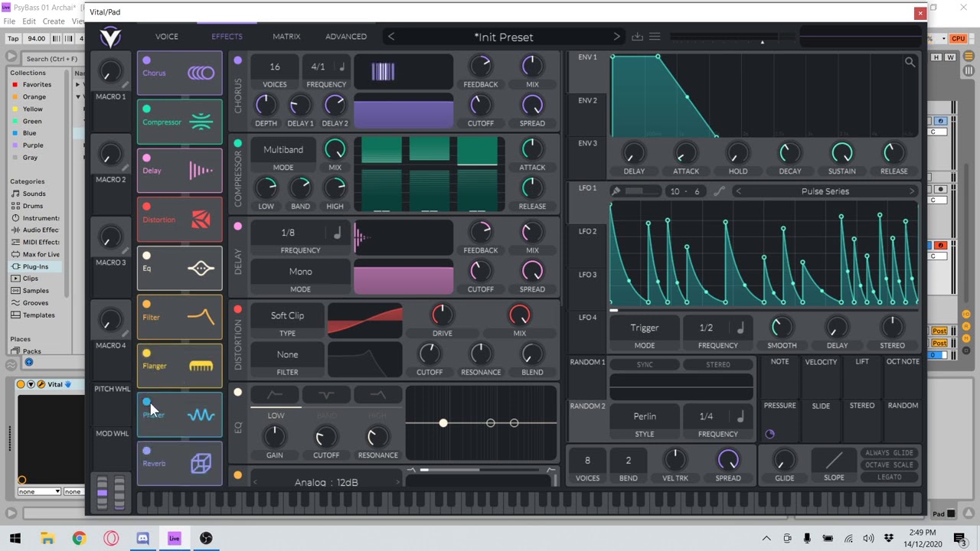
Task: Select the ENV 2 tab
Action: (588, 100)
